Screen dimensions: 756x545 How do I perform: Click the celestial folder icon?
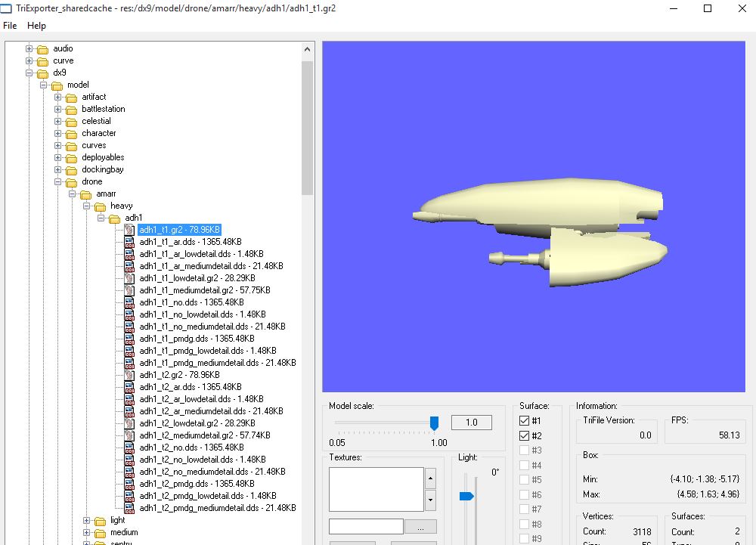[71, 122]
